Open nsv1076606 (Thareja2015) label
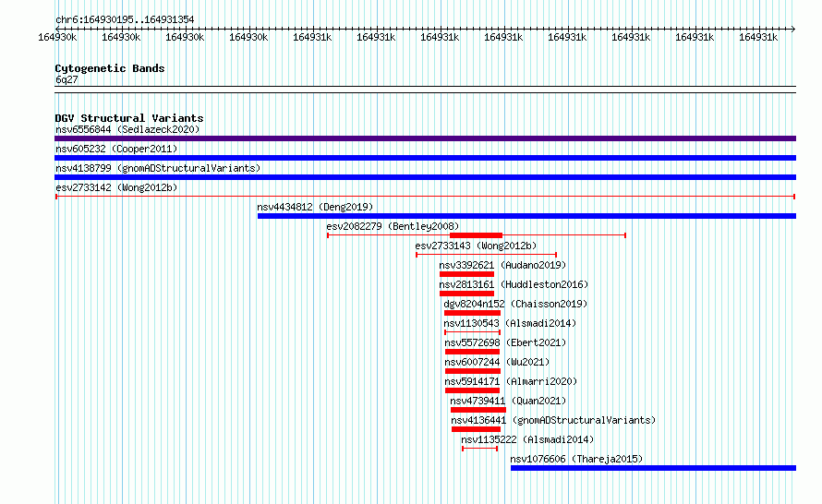This screenshot has height=504, width=822. [x=576, y=459]
